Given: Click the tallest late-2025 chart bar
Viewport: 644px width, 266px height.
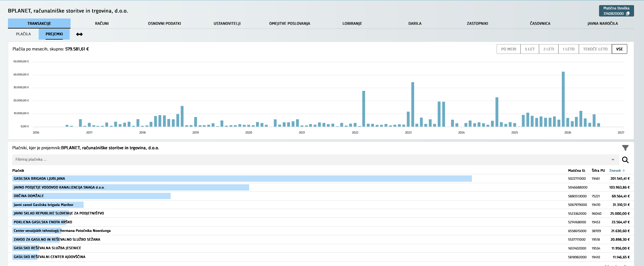Looking at the screenshot, I should coord(563,99).
